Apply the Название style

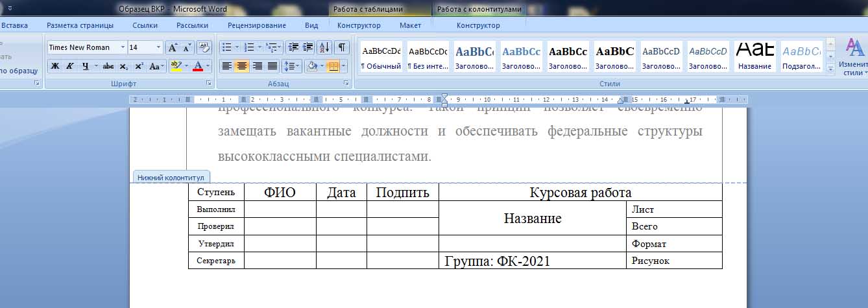(754, 56)
